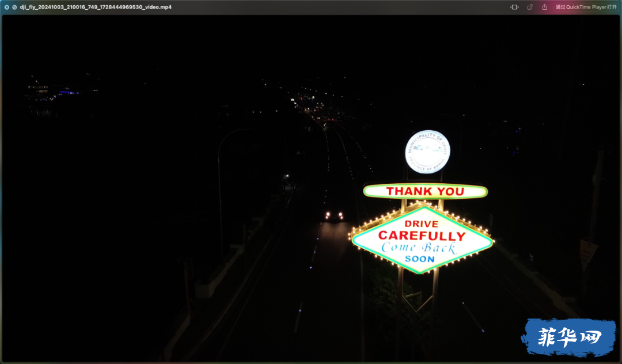Click the round municipality seal sign
622x364 pixels.
[x=427, y=152]
